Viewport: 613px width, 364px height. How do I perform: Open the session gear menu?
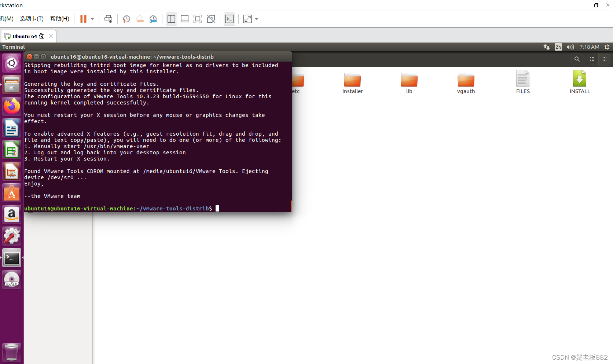607,47
